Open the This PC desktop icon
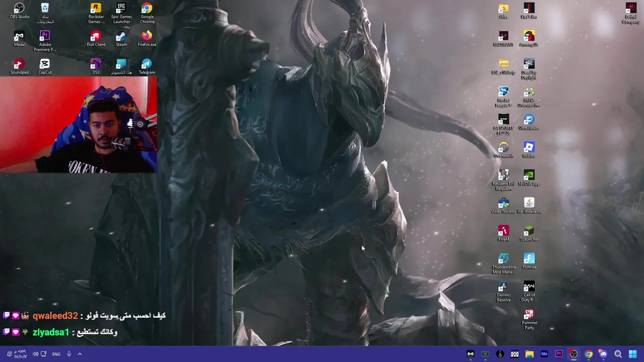This screenshot has height=362, width=644. [x=121, y=66]
